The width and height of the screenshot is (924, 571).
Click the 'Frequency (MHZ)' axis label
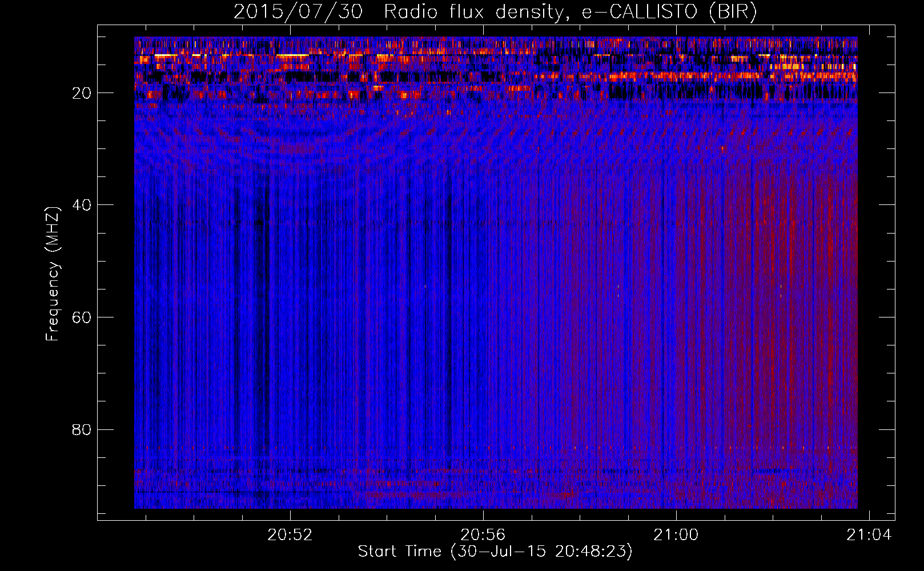click(53, 274)
